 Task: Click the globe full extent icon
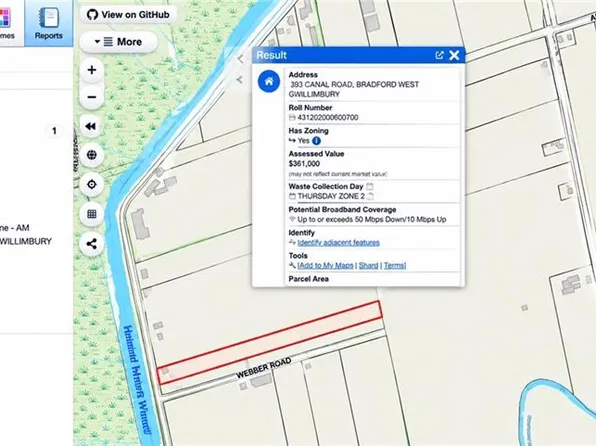click(92, 155)
